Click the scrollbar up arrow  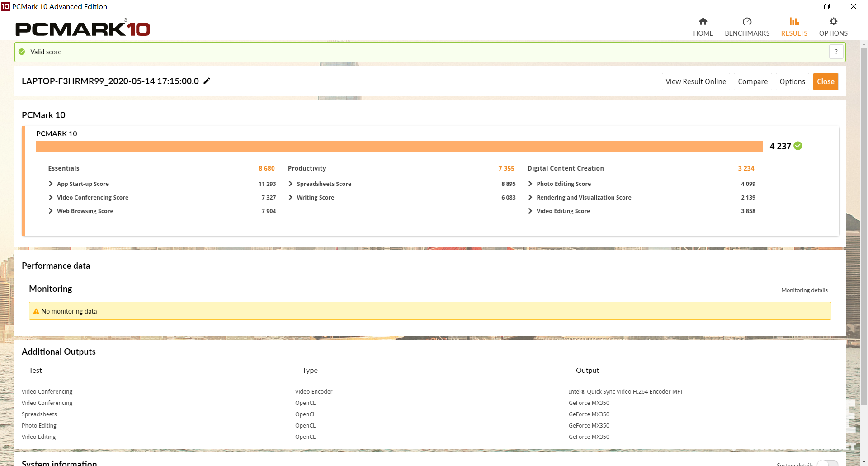(864, 44)
